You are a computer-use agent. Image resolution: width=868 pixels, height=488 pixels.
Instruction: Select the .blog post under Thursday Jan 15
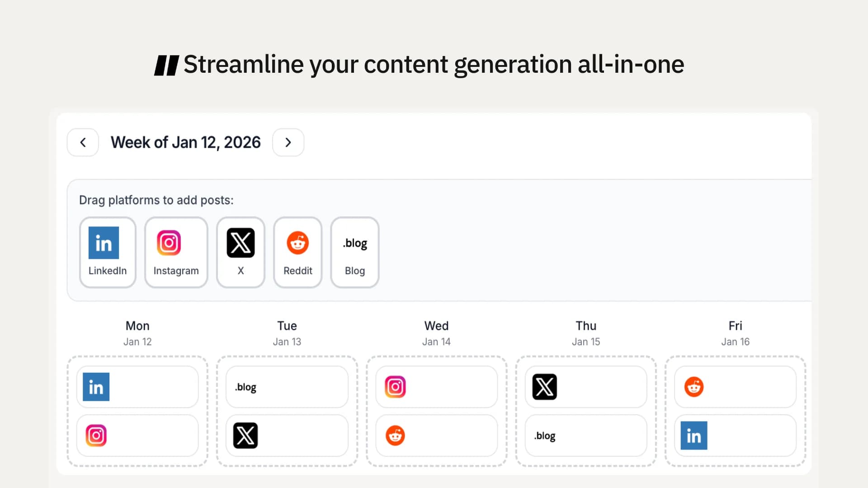[585, 435]
